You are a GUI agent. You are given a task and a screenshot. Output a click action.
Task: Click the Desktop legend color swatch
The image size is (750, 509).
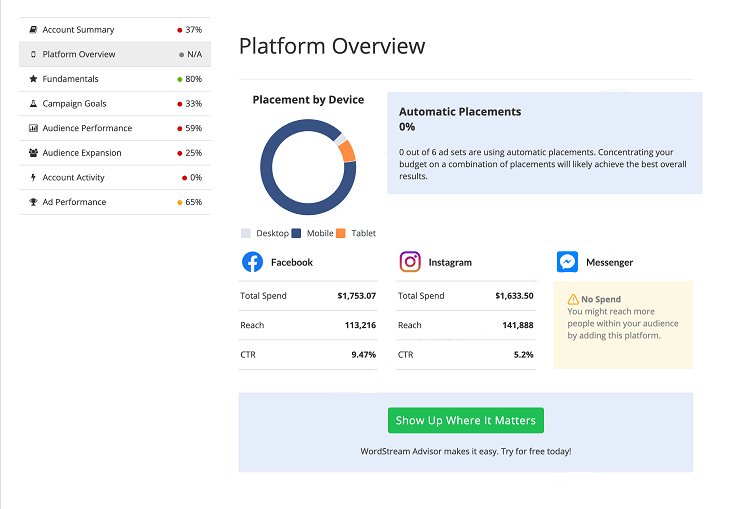(246, 233)
